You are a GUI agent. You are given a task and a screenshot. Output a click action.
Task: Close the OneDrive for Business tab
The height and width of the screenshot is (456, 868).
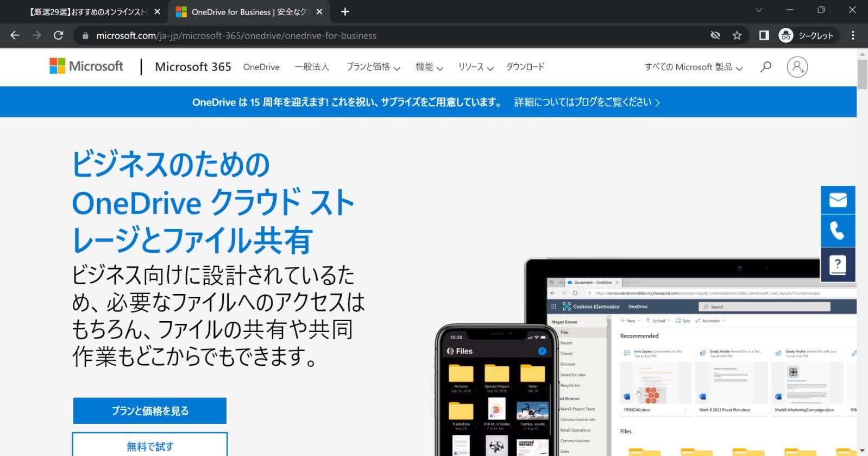319,11
